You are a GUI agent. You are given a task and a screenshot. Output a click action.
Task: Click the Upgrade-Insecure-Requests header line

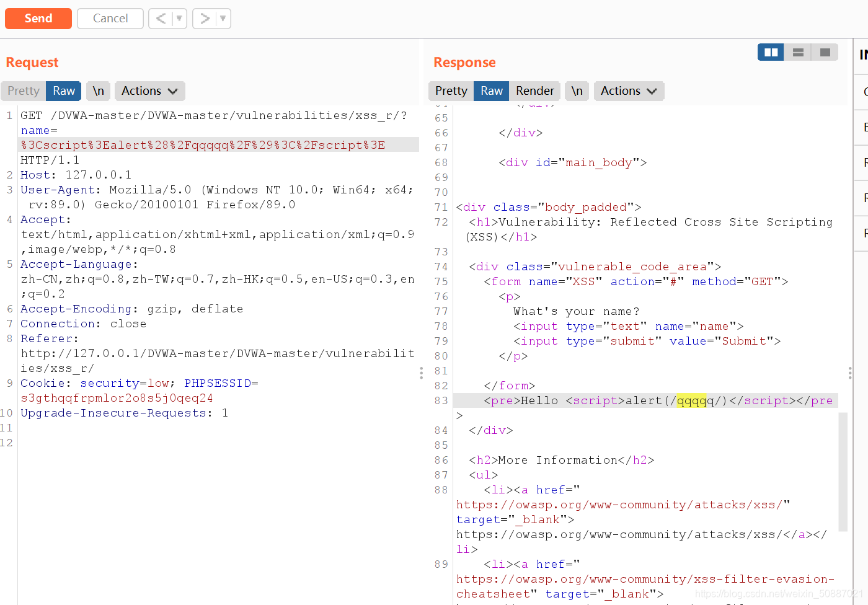(x=124, y=413)
